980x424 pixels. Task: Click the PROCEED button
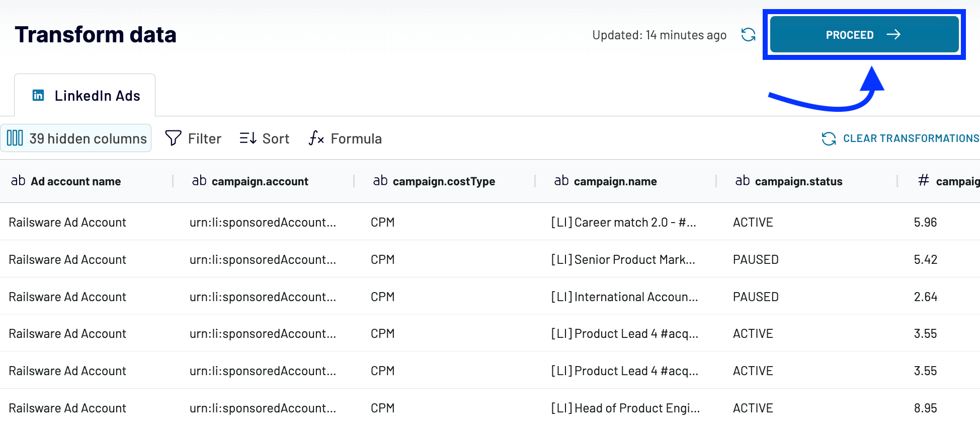[864, 34]
